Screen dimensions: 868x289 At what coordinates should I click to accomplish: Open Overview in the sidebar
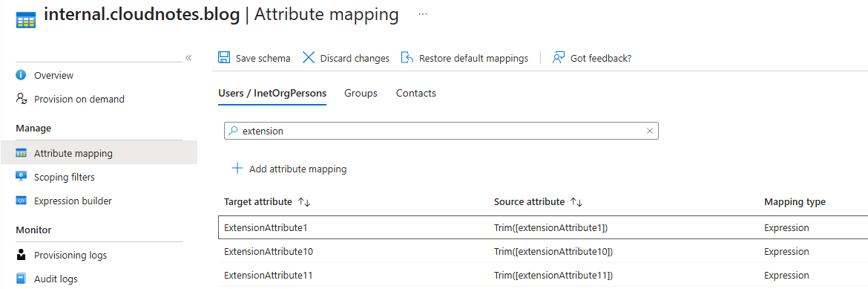53,76
